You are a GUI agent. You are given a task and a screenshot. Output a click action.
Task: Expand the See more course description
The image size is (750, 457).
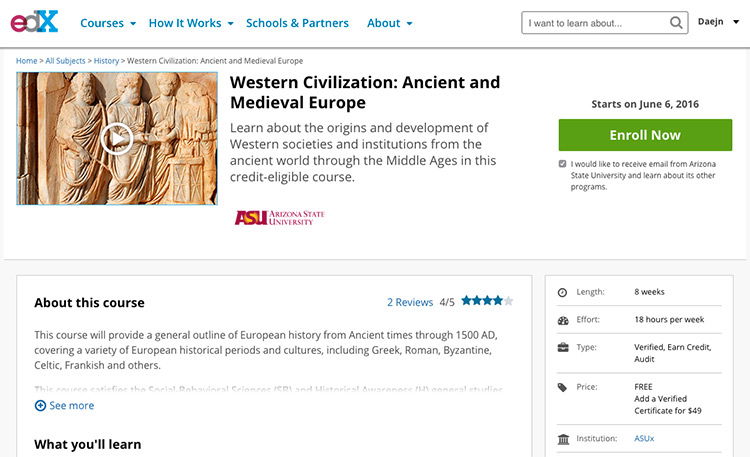coord(65,405)
